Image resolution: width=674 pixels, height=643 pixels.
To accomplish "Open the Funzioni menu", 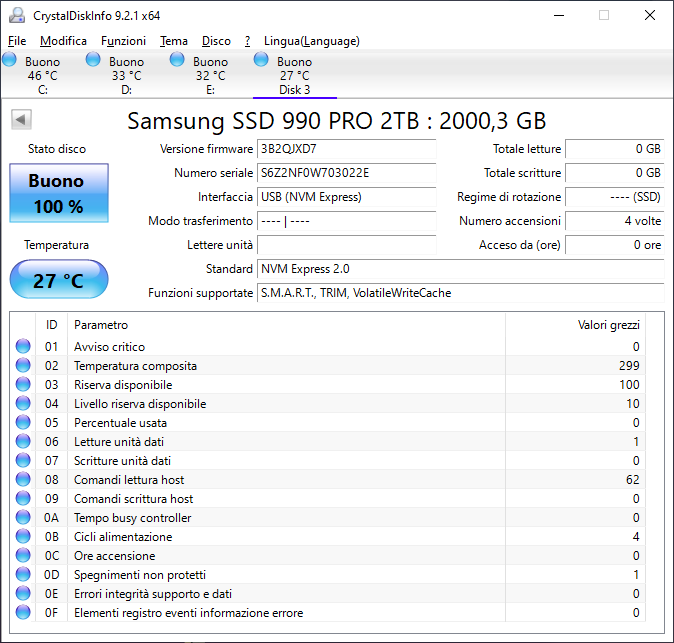I will pyautogui.click(x=123, y=41).
